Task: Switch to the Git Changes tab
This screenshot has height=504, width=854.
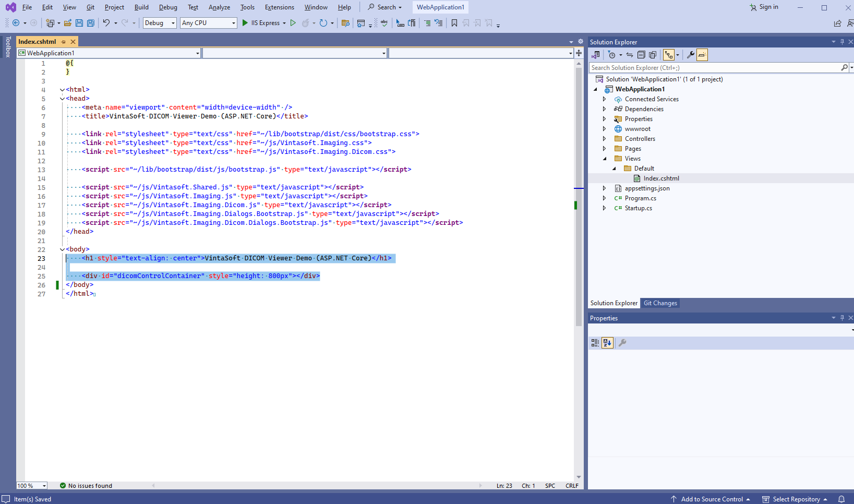Action: 660,303
